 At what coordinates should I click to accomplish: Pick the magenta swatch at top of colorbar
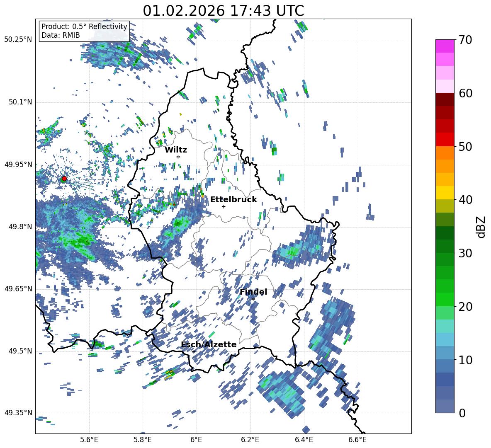445,46
